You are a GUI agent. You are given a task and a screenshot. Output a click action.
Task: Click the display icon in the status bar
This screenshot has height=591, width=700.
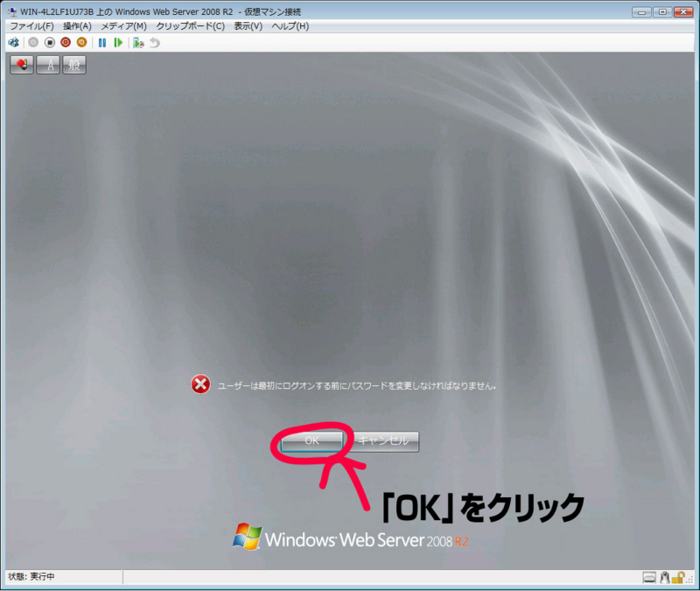(649, 577)
